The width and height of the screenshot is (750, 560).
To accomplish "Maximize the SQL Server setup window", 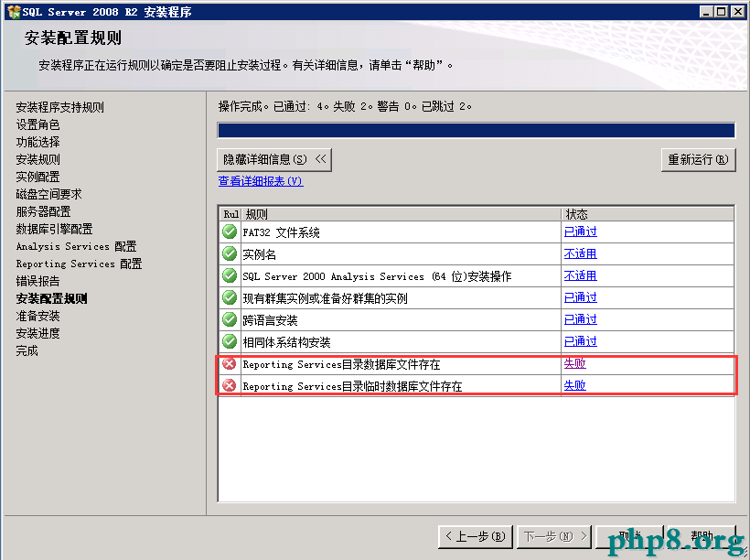I will pos(722,12).
